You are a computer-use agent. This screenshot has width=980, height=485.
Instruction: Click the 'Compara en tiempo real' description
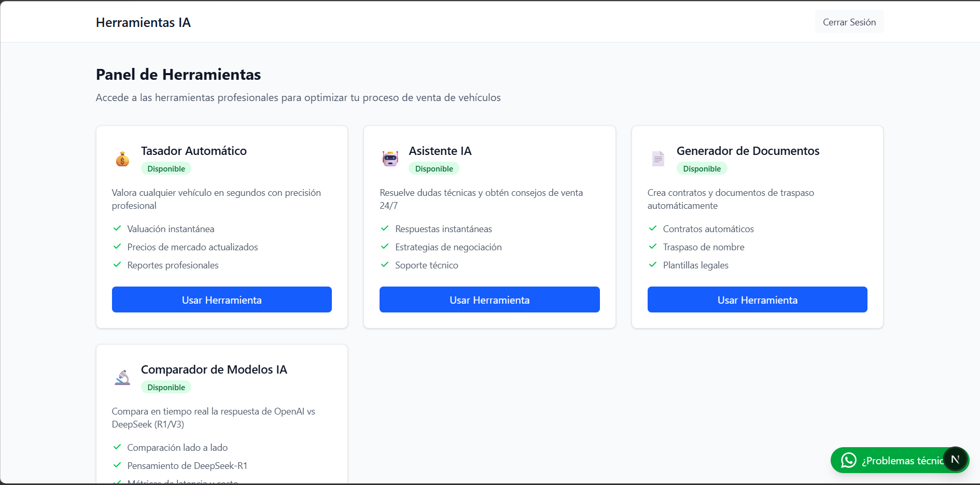click(214, 418)
